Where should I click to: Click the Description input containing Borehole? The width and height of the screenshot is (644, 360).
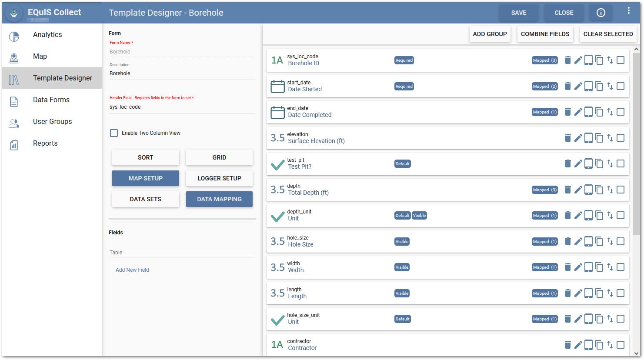pyautogui.click(x=182, y=73)
